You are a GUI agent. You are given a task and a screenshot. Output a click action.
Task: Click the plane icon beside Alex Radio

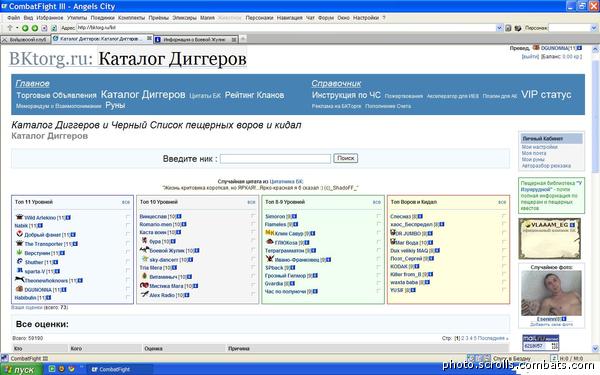coord(145,294)
